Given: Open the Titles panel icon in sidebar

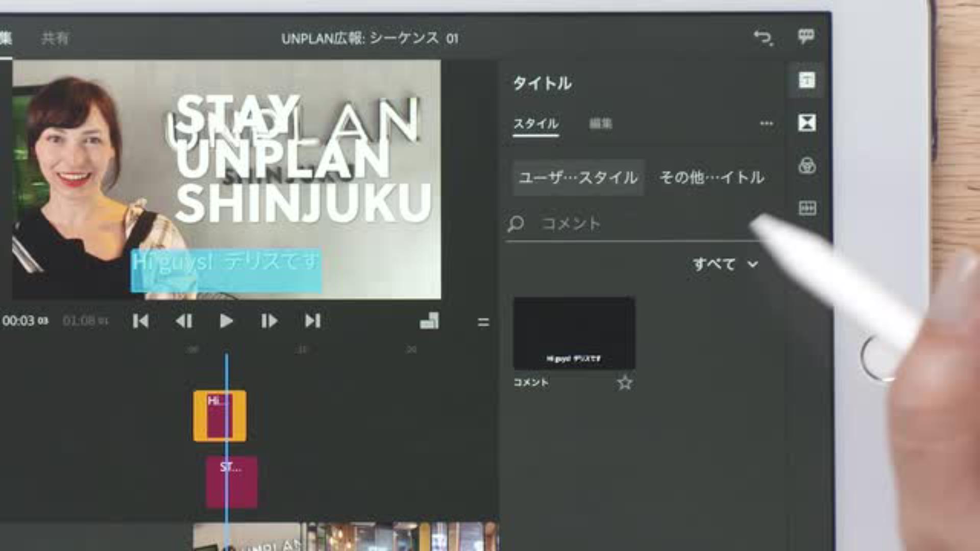Looking at the screenshot, I should point(806,80).
